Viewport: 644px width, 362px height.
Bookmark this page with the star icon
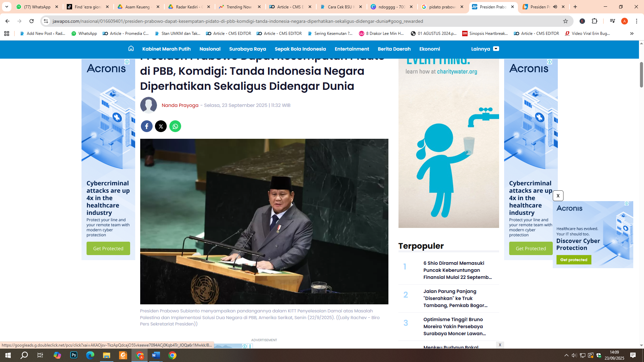tap(566, 21)
